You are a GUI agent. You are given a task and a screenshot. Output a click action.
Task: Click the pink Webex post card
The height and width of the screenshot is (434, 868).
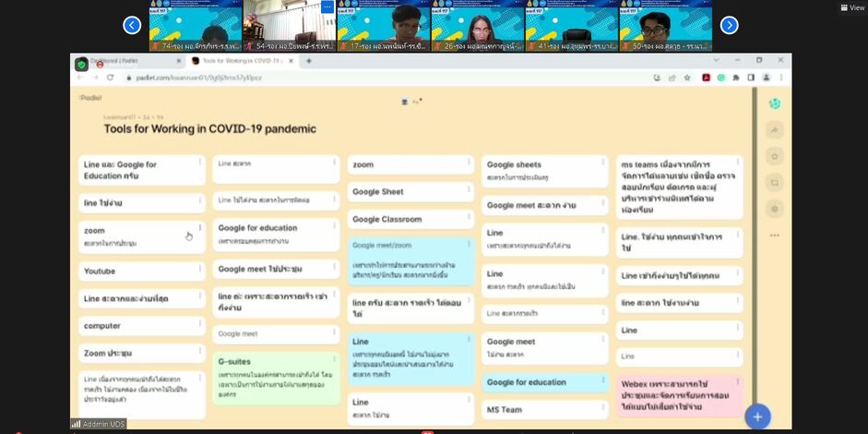click(681, 393)
